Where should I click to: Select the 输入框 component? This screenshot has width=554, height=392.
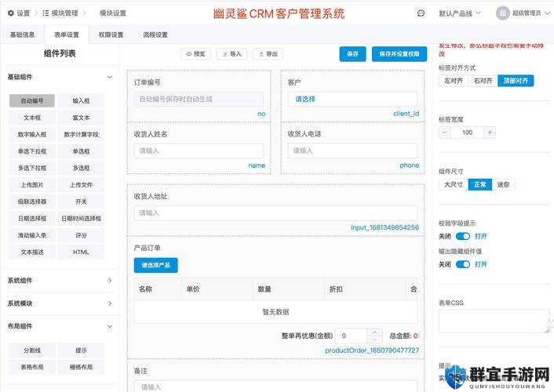pyautogui.click(x=82, y=100)
